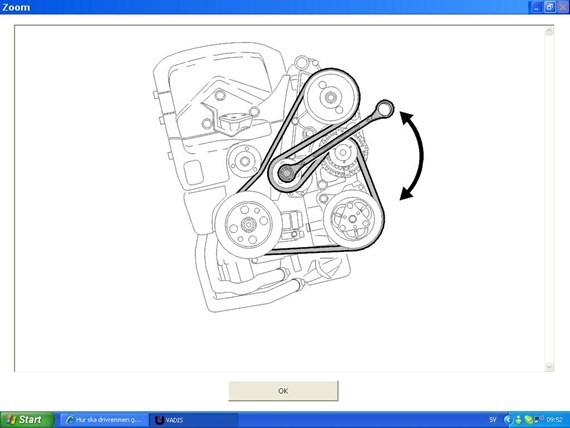This screenshot has width=570, height=428.
Task: Click the wrench ring end in diagram
Action: (384, 108)
